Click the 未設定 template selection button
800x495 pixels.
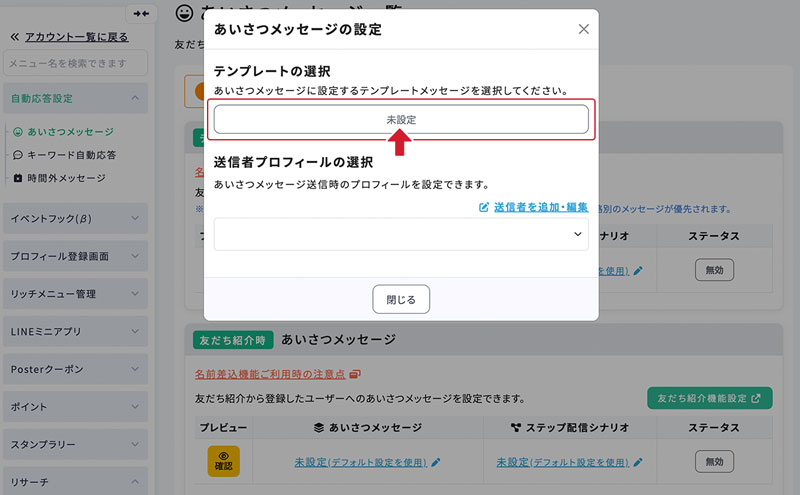(401, 119)
